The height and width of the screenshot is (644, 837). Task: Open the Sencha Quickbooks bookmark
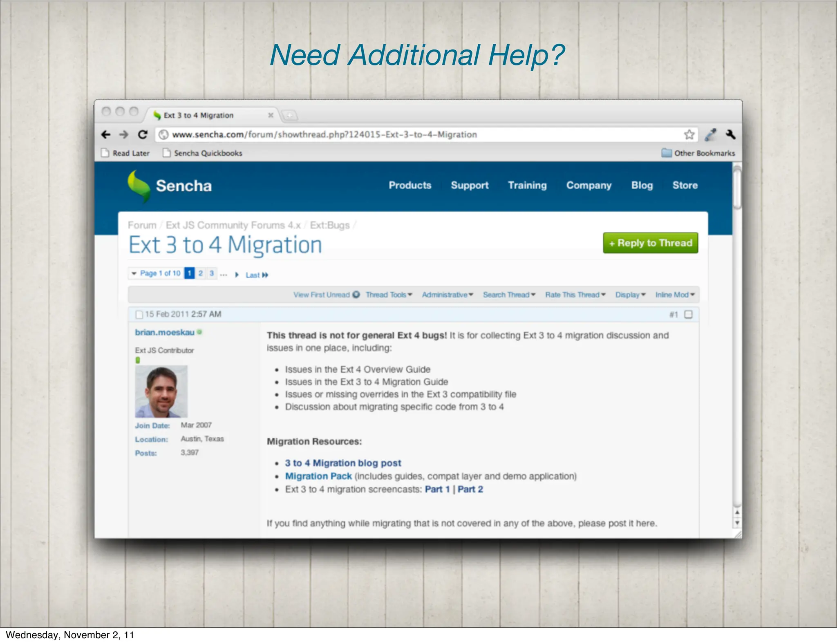(202, 153)
